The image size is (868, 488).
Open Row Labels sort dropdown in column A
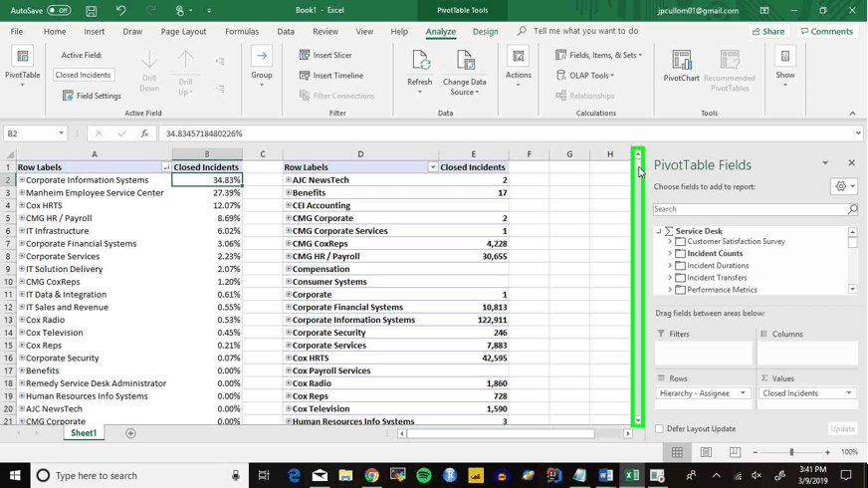(x=166, y=167)
